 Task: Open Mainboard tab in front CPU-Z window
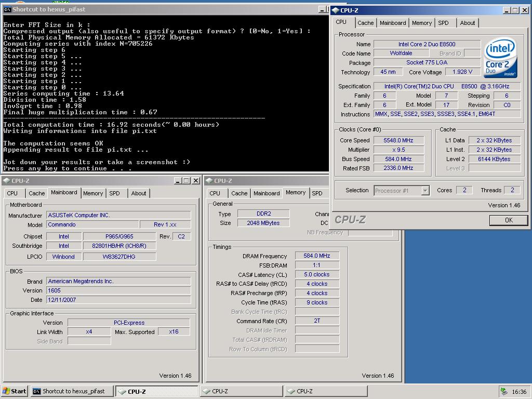point(393,23)
